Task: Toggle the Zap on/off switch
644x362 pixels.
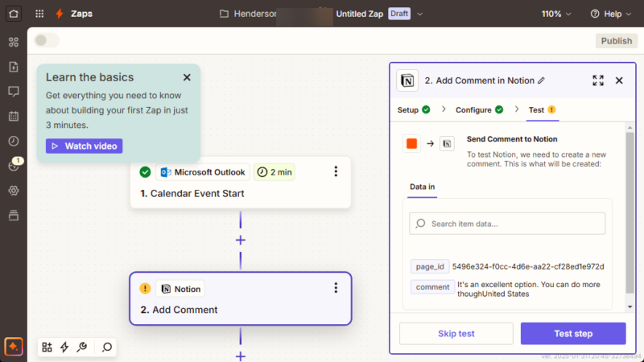Action: pos(47,40)
